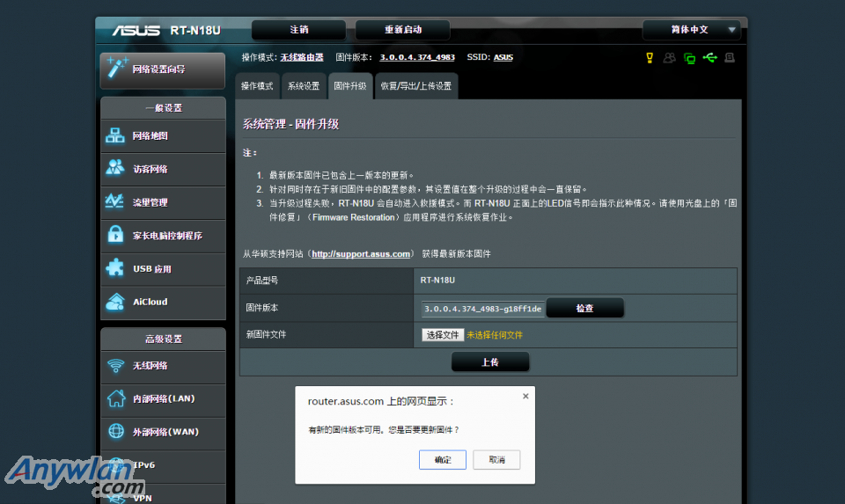Click the yellow light bulb status icon
Image resolution: width=845 pixels, height=504 pixels.
click(650, 58)
